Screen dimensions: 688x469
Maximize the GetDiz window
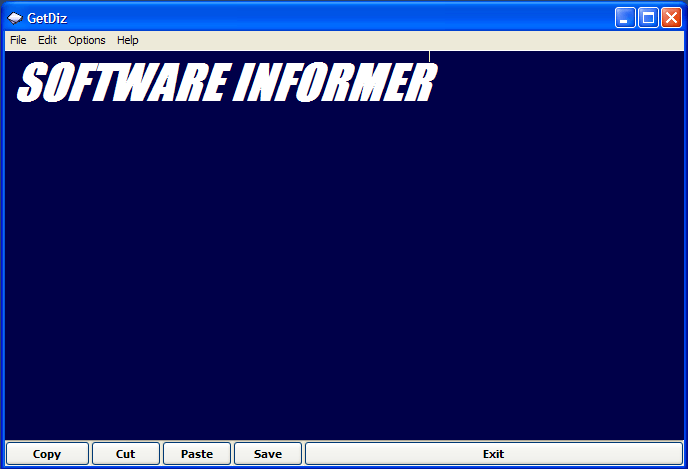point(648,17)
